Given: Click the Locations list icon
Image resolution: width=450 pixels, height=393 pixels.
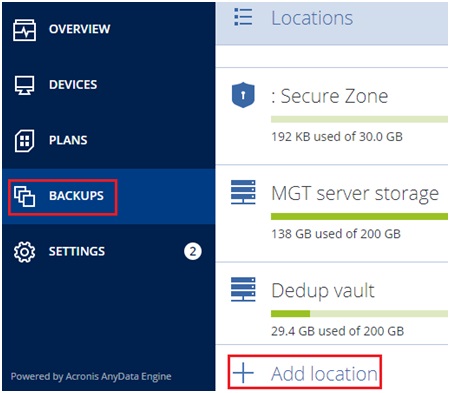Looking at the screenshot, I should (243, 17).
